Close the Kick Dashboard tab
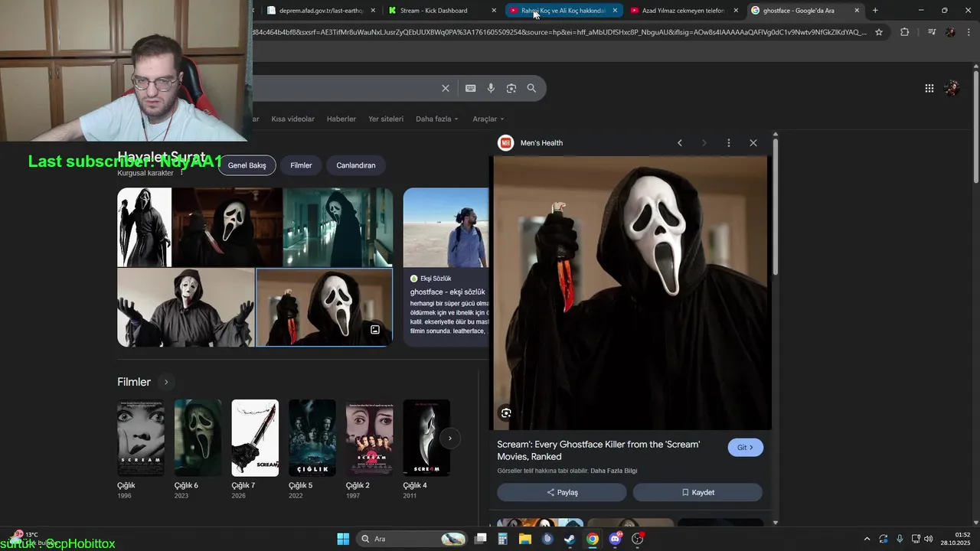The image size is (980, 551). [494, 11]
